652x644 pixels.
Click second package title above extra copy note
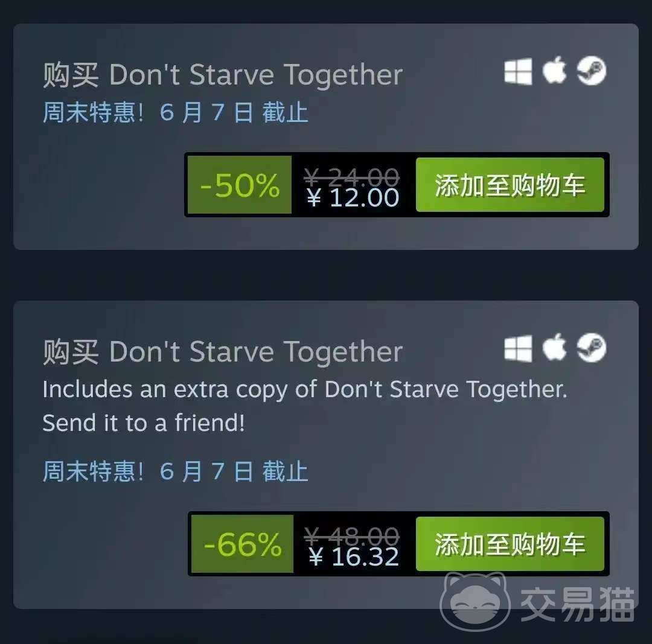click(223, 352)
